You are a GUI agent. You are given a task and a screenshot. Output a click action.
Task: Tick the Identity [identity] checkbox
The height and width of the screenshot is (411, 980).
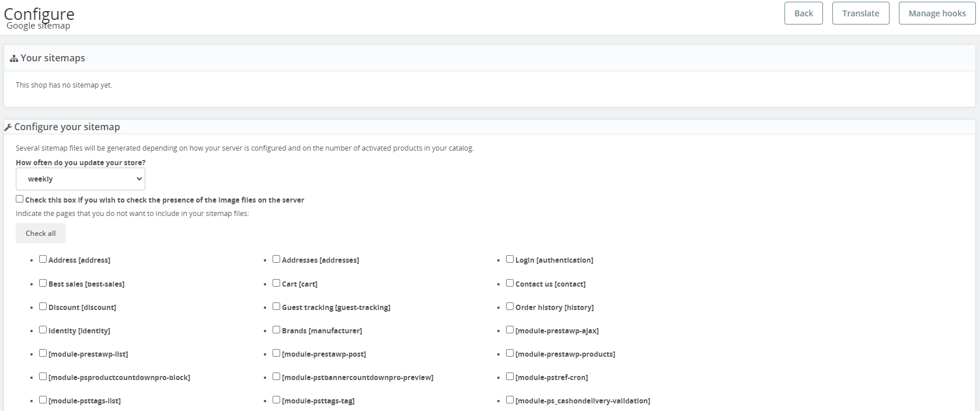(x=43, y=330)
